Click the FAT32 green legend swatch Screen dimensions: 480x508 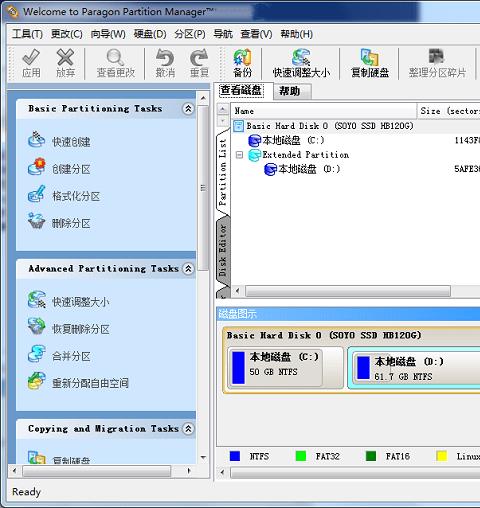click(x=301, y=456)
